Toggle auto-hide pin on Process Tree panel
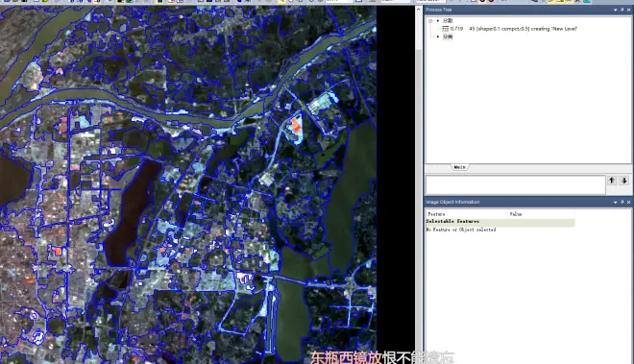The width and height of the screenshot is (634, 364). click(x=622, y=10)
